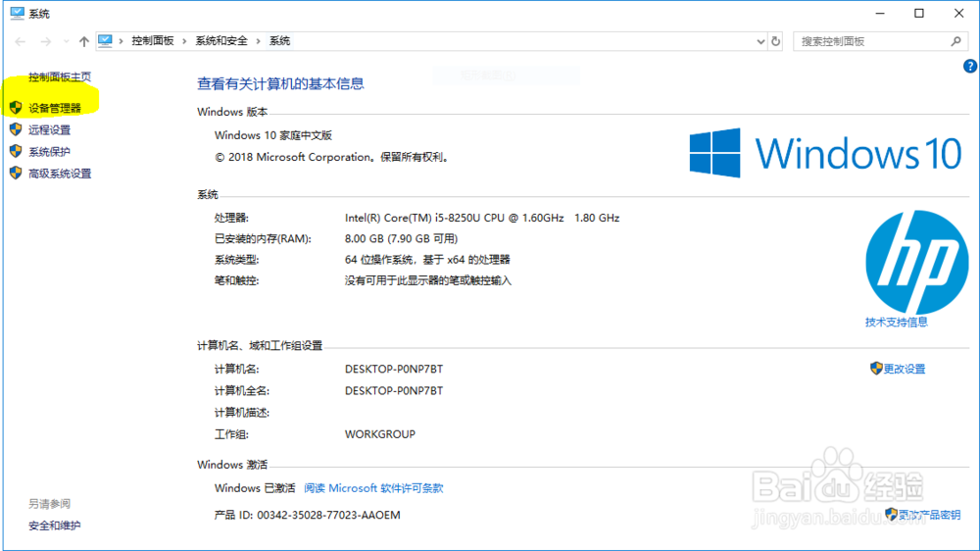
Task: Click system window title bar icon
Action: 17,13
